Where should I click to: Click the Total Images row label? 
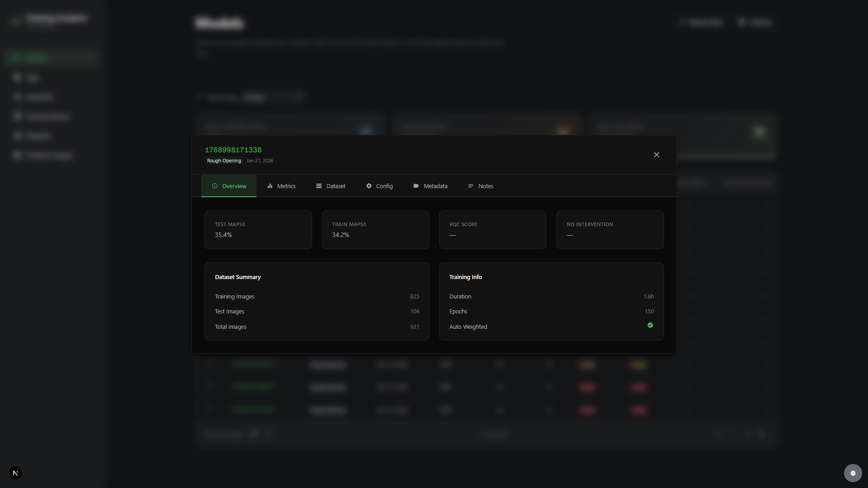[x=231, y=327]
